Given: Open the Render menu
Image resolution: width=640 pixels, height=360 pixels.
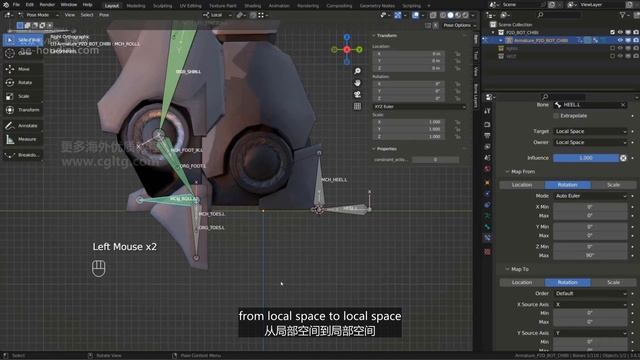Looking at the screenshot, I should pyautogui.click(x=47, y=4).
